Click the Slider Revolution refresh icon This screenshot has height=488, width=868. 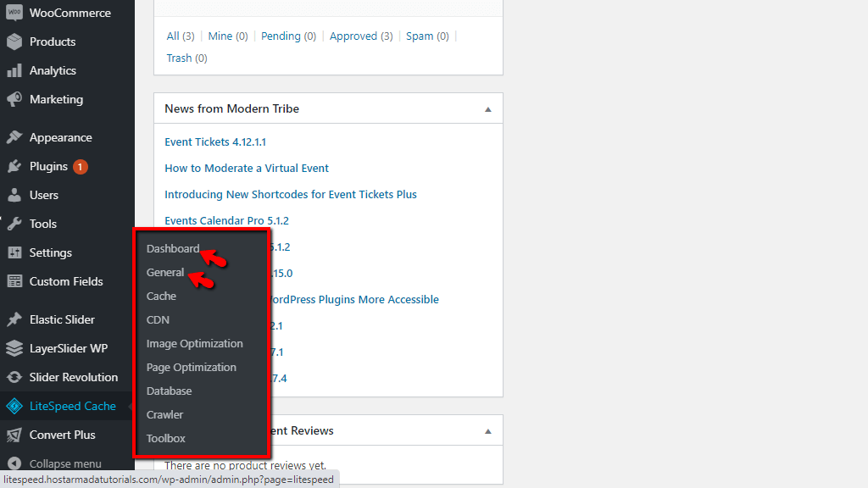pyautogui.click(x=14, y=377)
